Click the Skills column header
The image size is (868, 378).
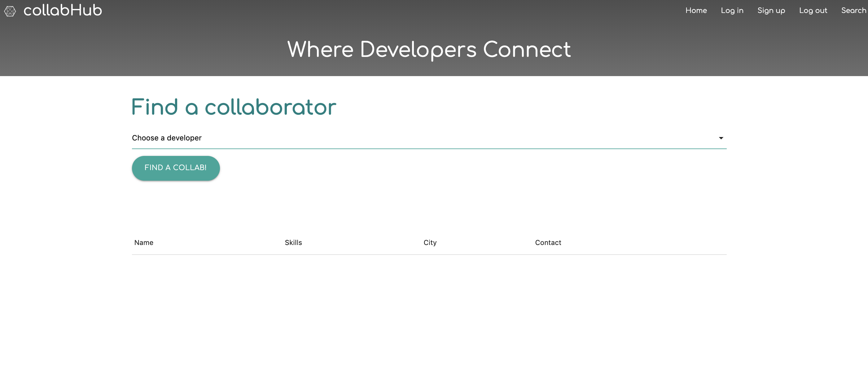pyautogui.click(x=293, y=242)
